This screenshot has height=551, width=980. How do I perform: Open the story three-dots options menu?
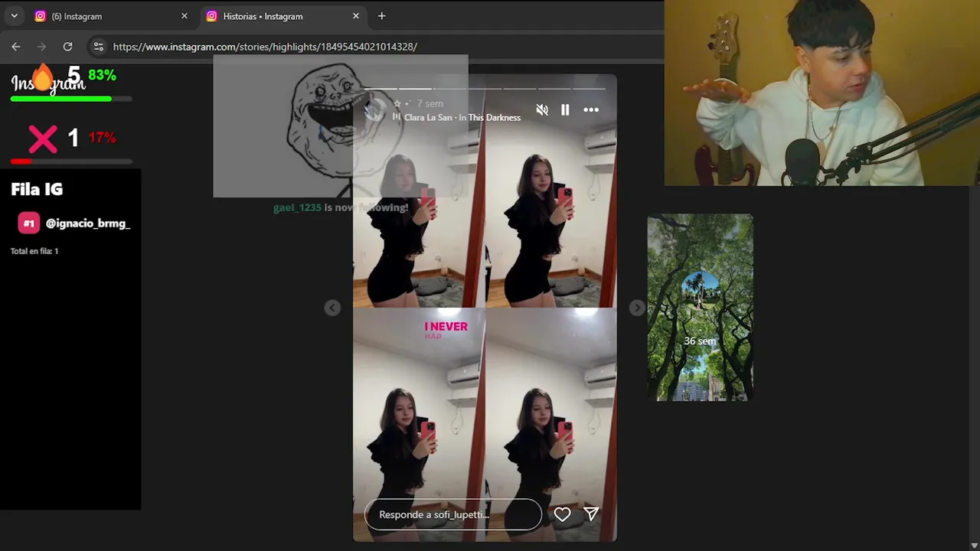[x=591, y=110]
